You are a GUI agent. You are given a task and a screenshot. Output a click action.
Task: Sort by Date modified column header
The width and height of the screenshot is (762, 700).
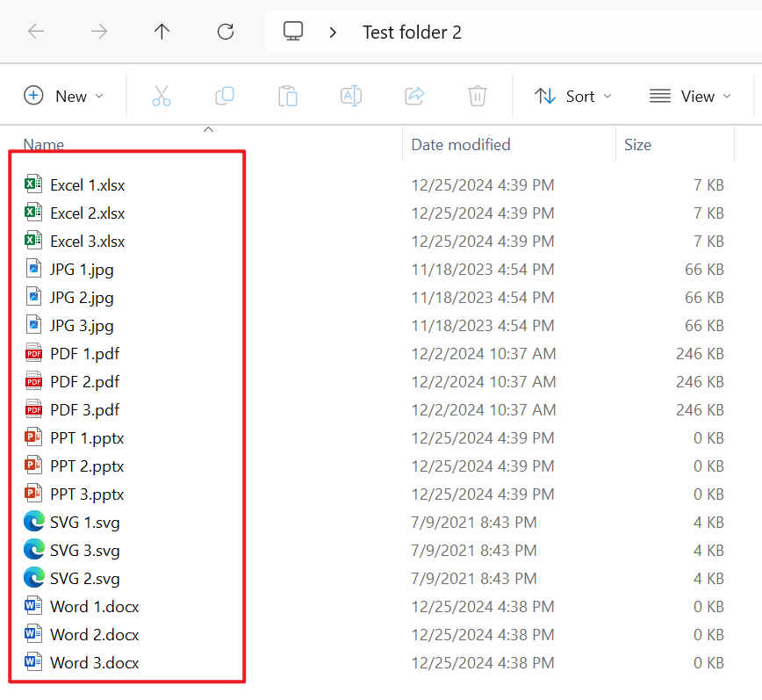point(461,145)
